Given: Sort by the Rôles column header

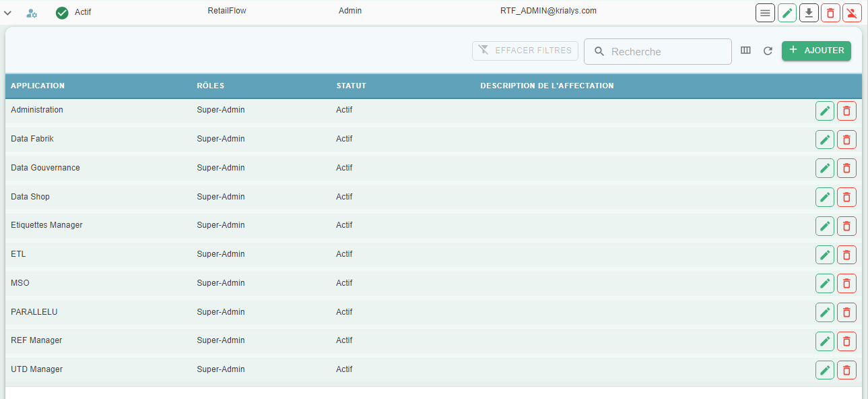Looking at the screenshot, I should coord(210,86).
